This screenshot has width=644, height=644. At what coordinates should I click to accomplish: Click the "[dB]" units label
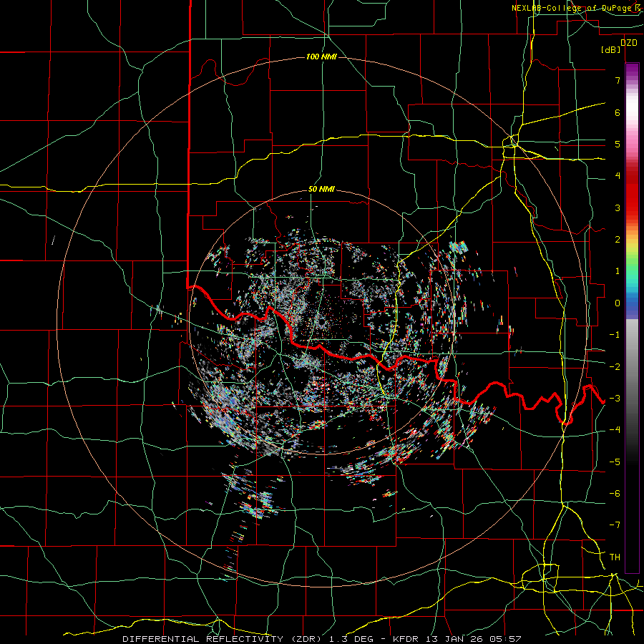tap(611, 50)
